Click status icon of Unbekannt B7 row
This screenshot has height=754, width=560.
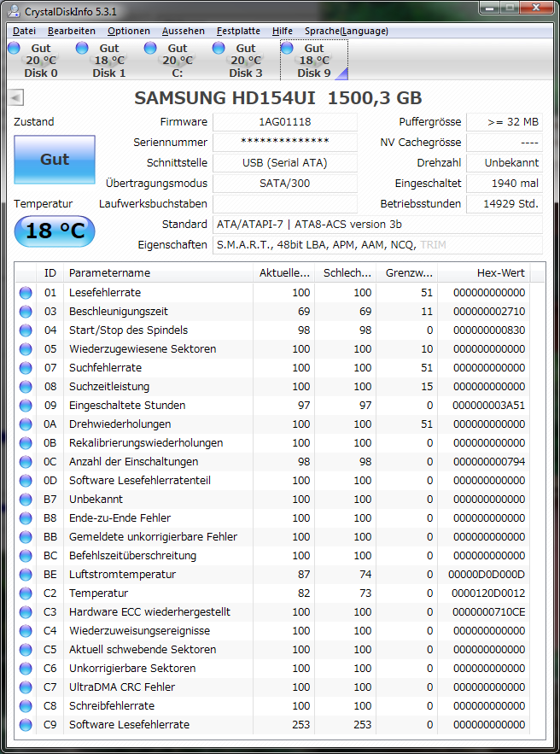pos(26,500)
